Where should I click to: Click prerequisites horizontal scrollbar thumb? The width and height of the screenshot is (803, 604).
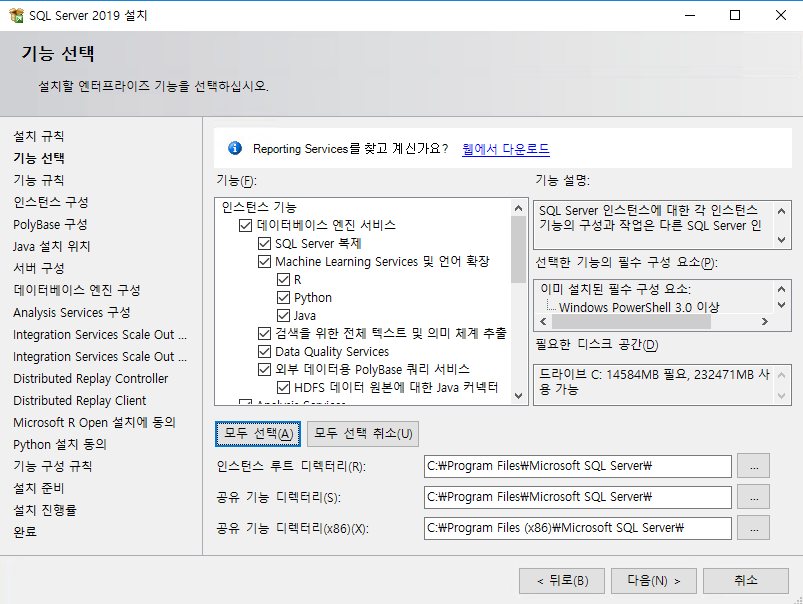pyautogui.click(x=631, y=322)
